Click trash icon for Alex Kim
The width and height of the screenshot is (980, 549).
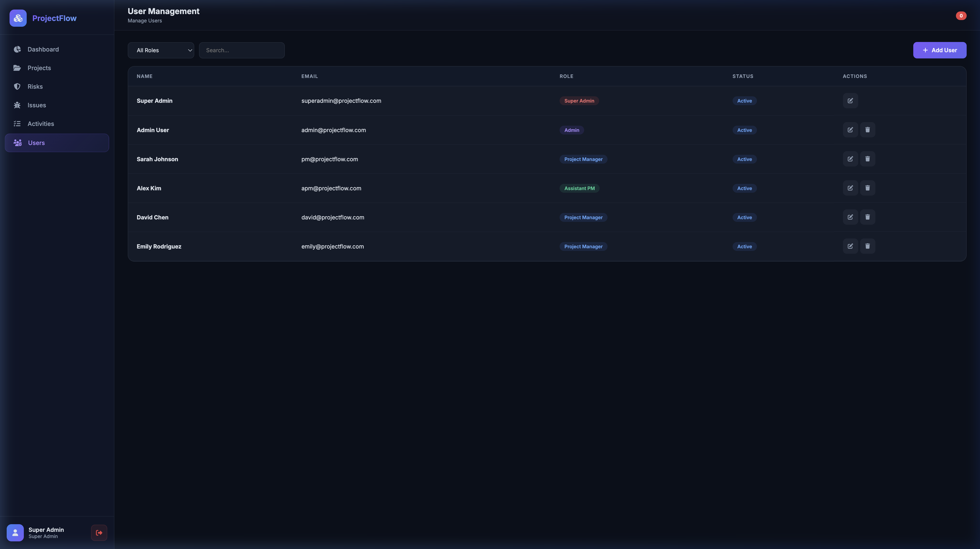pyautogui.click(x=868, y=188)
